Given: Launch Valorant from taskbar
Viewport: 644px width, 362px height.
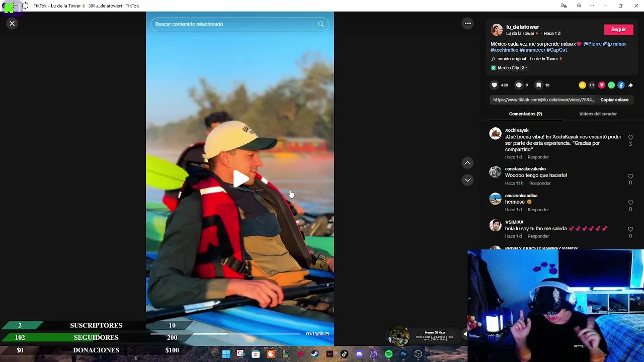Looking at the screenshot, I should (x=330, y=354).
